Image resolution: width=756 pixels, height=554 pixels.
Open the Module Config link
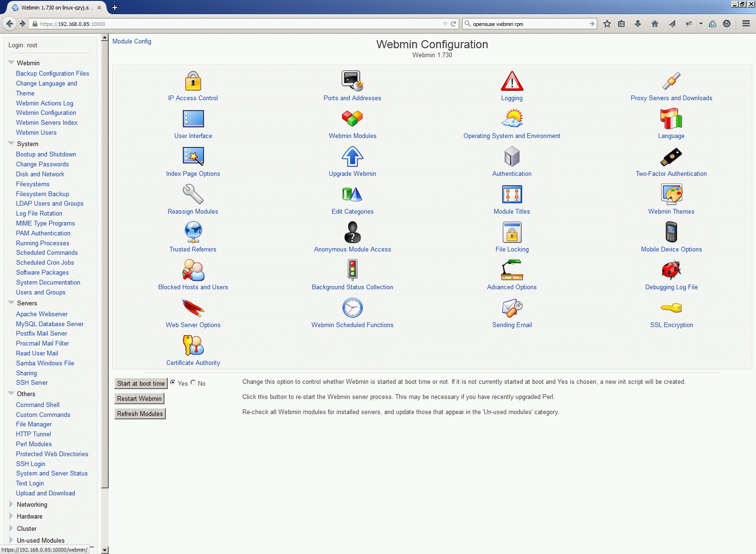point(132,41)
